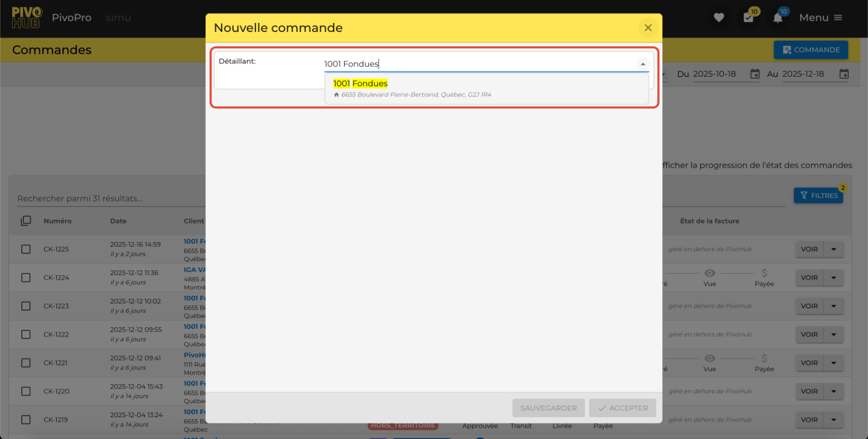The width and height of the screenshot is (868, 439).
Task: Open the Menu hamburger
Action: coord(821,18)
